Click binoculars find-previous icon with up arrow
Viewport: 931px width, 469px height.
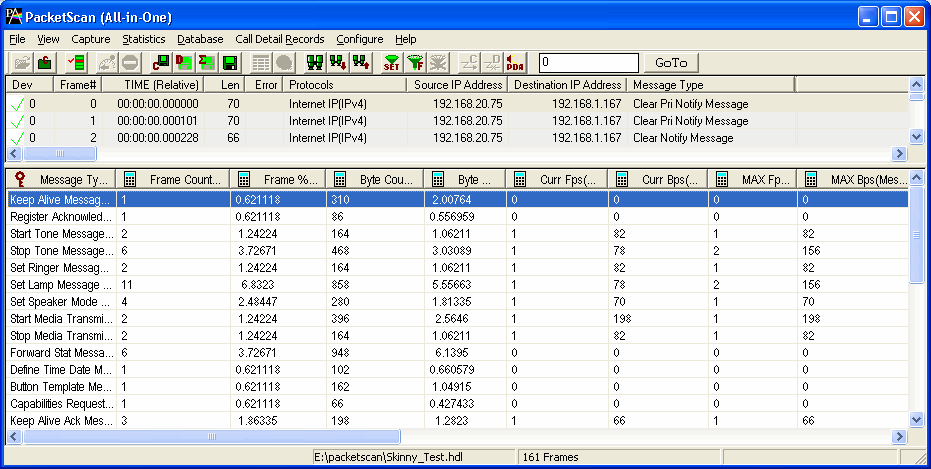[361, 62]
